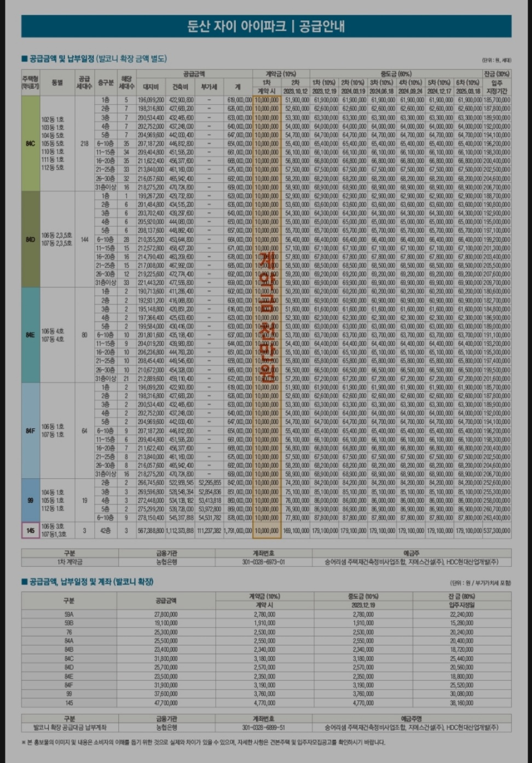Click balcony supply price '19,100,000'
532x763 pixels.
pyautogui.click(x=166, y=623)
